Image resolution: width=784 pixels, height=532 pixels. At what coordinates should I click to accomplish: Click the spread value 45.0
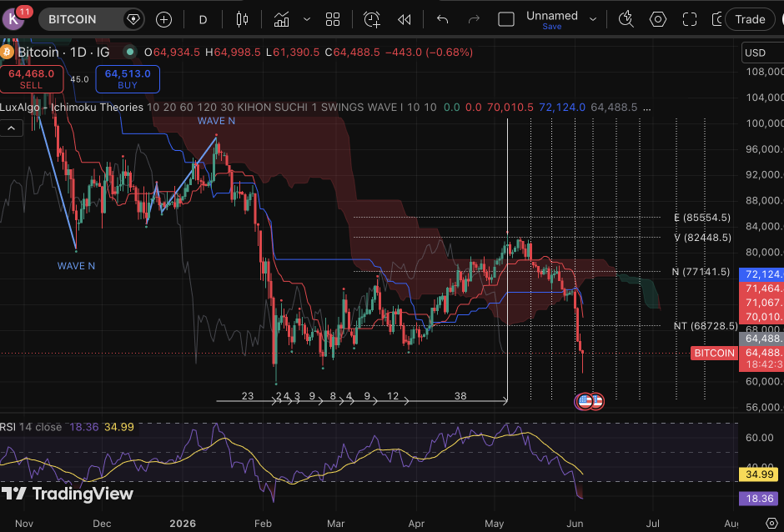[x=79, y=79]
